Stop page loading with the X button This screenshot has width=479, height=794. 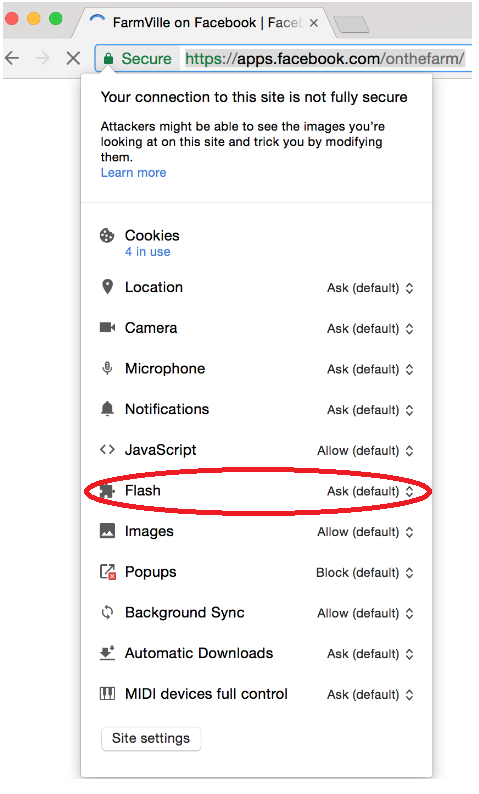click(73, 58)
